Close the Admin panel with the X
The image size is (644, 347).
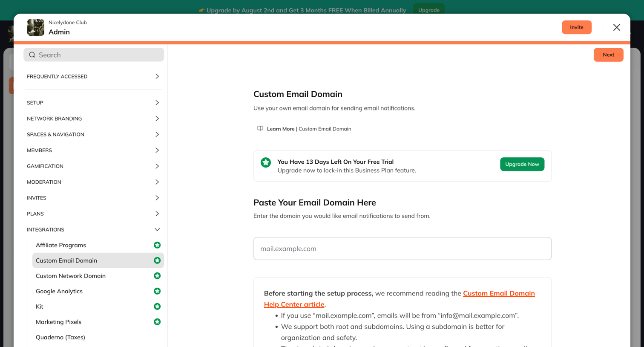click(x=617, y=27)
